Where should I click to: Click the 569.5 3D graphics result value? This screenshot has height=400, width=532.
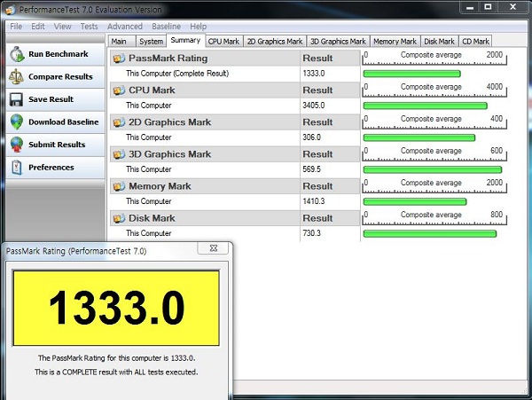tap(311, 169)
